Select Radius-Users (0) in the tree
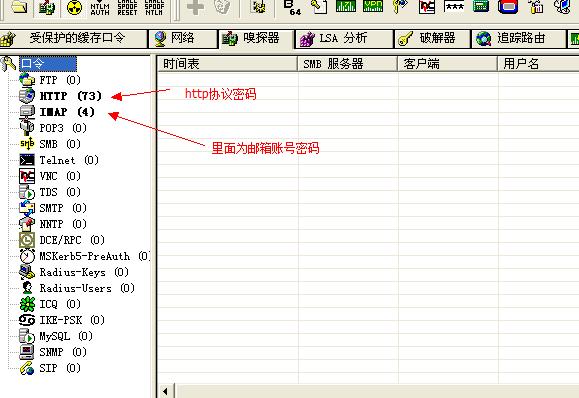Image resolution: width=579 pixels, height=398 pixels. coord(87,288)
